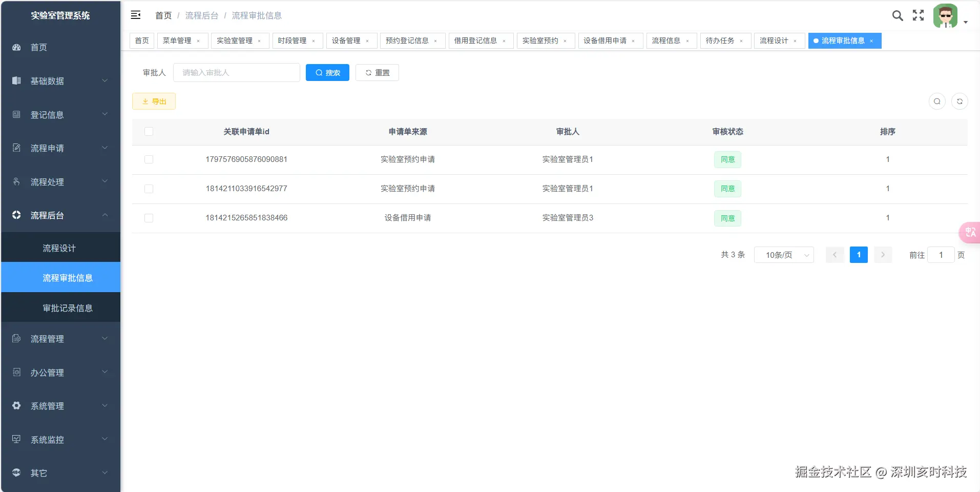980x492 pixels.
Task: Close the 时段管理 tab
Action: click(314, 41)
